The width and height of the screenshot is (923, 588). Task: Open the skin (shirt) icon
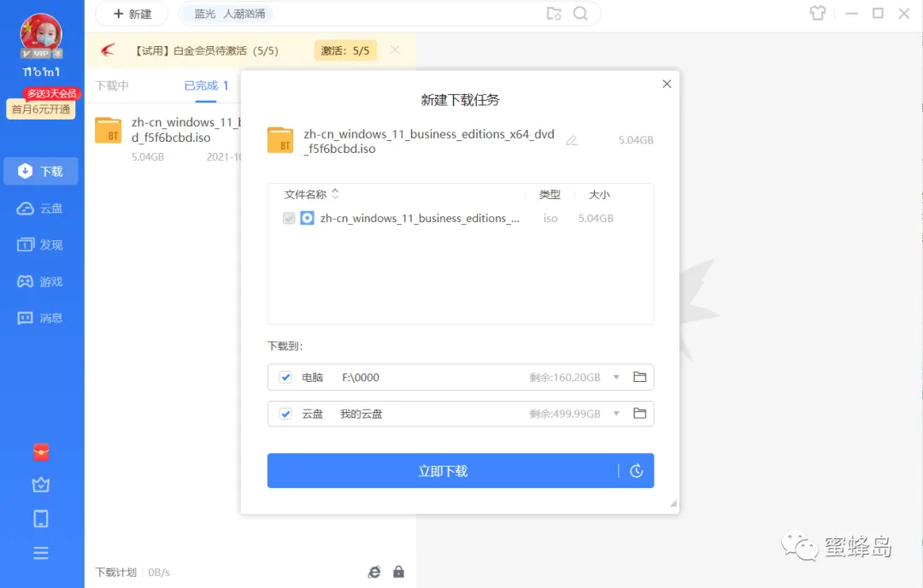tap(818, 13)
